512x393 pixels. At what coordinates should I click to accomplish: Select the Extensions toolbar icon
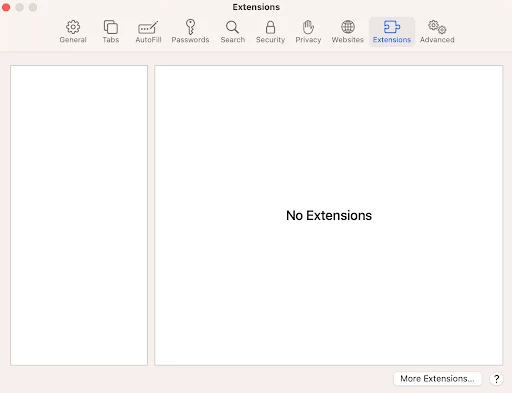392,32
